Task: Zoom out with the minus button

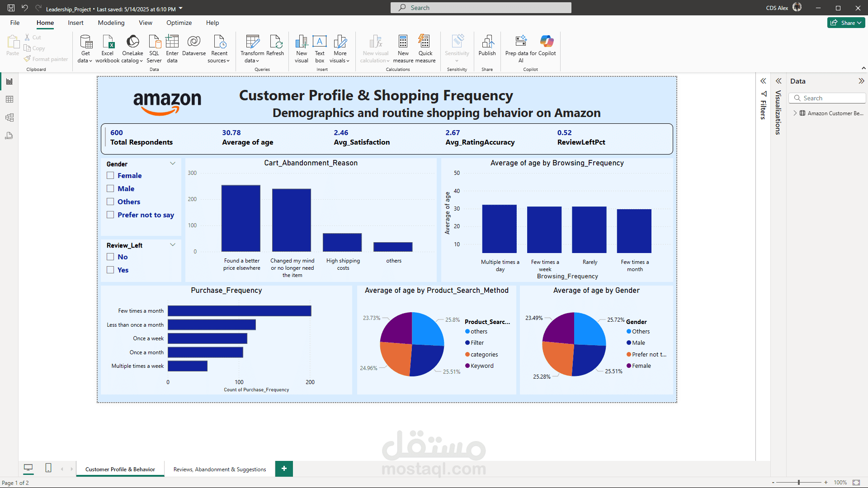Action: point(774,483)
